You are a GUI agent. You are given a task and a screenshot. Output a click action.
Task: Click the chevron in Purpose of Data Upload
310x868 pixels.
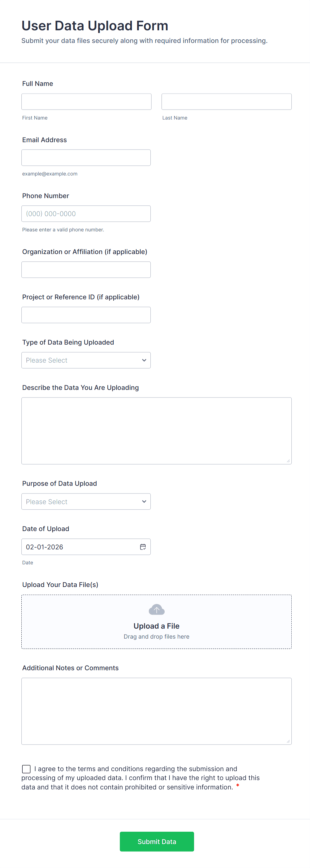[x=144, y=501]
